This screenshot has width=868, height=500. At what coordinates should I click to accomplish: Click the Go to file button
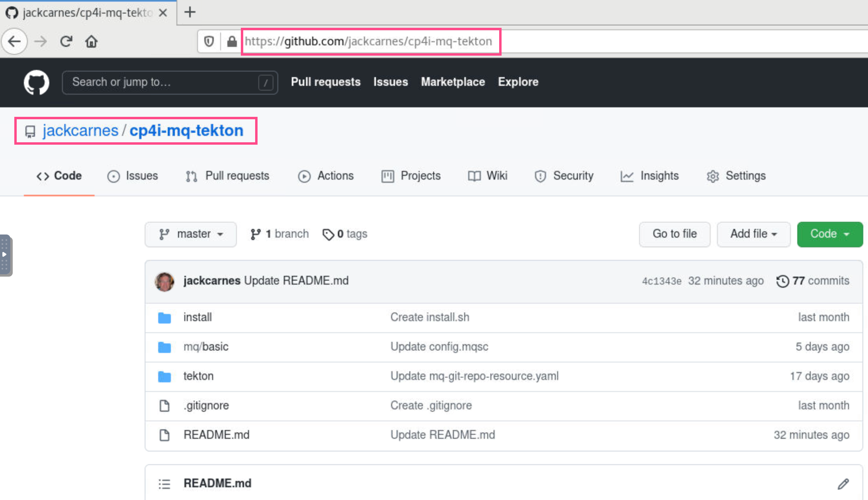pyautogui.click(x=675, y=234)
